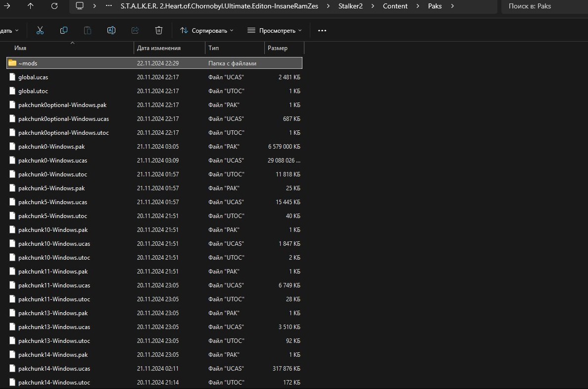Navigate forward with arrow button
Screen dimensions: 588x389
[7, 6]
